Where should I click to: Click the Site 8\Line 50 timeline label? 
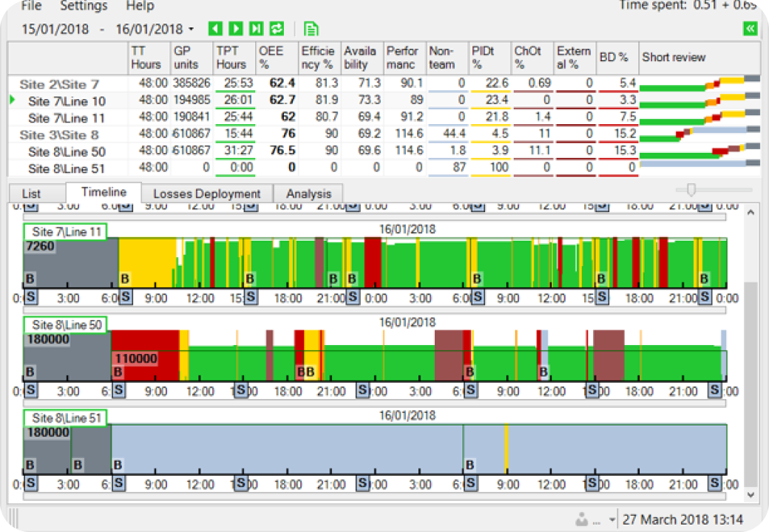(x=65, y=324)
